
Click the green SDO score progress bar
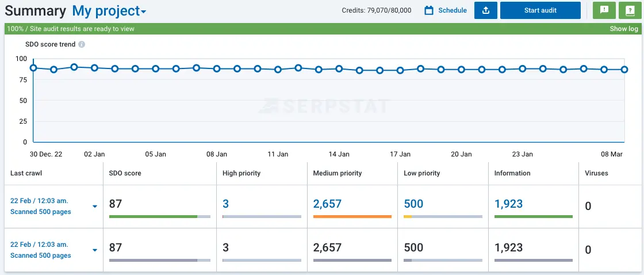(153, 216)
